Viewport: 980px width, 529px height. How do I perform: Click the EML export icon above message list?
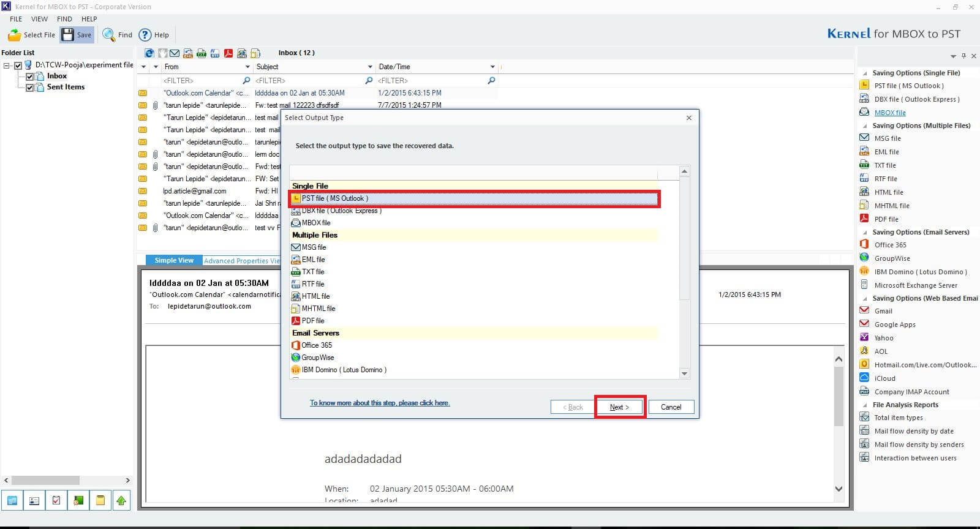pyautogui.click(x=188, y=53)
